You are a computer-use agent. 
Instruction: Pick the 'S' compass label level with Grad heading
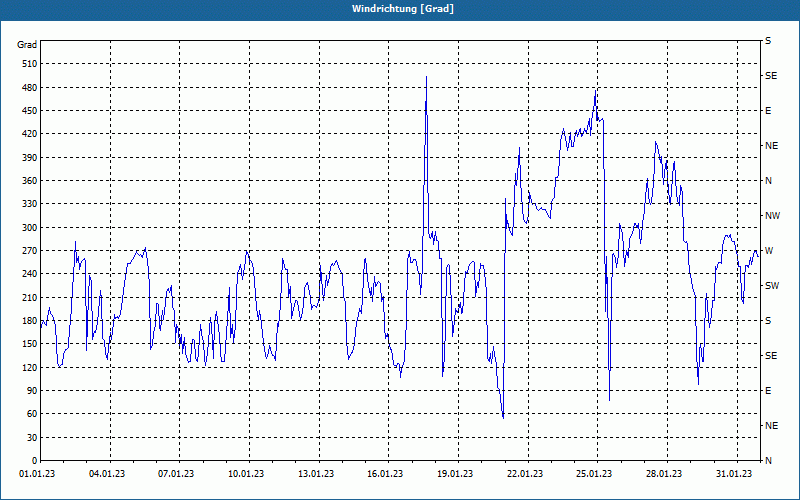768,41
